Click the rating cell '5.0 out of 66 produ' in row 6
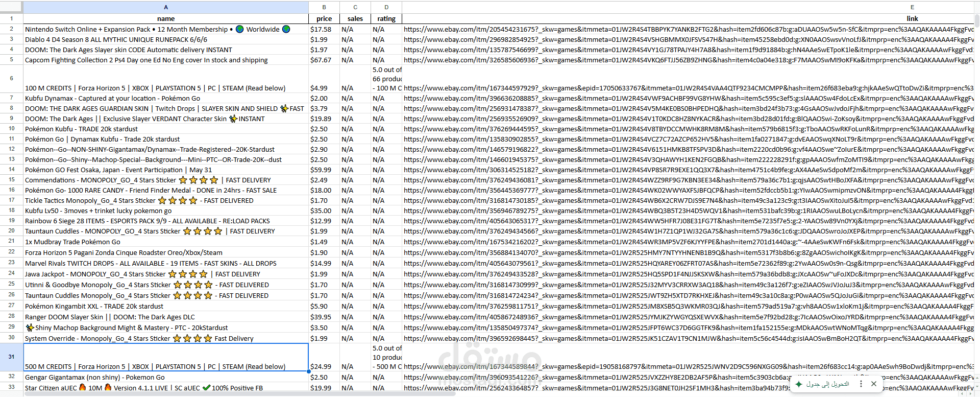This screenshot has width=980, height=397. tap(386, 79)
